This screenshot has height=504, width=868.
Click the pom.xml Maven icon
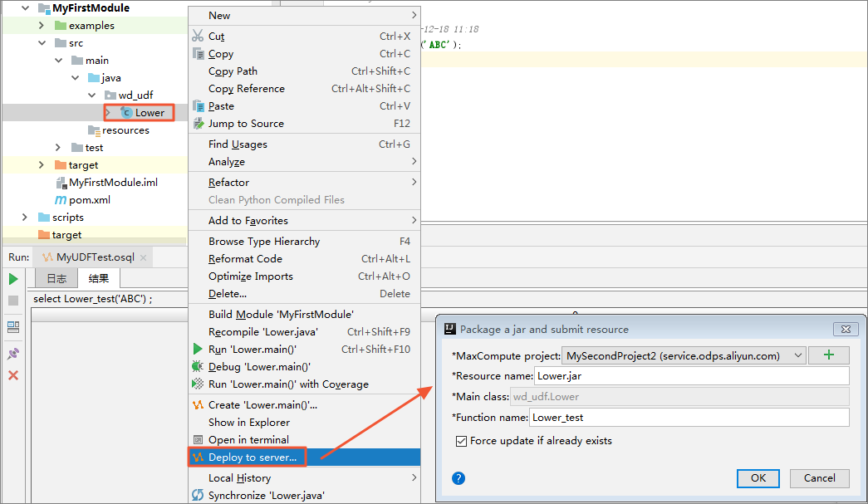click(x=61, y=200)
